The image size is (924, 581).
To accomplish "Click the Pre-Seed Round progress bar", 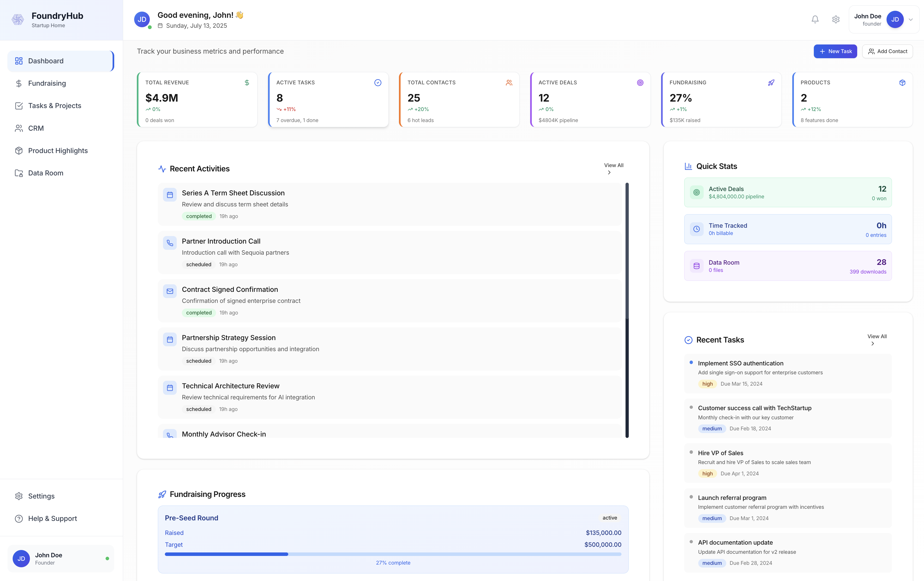I will pyautogui.click(x=393, y=554).
